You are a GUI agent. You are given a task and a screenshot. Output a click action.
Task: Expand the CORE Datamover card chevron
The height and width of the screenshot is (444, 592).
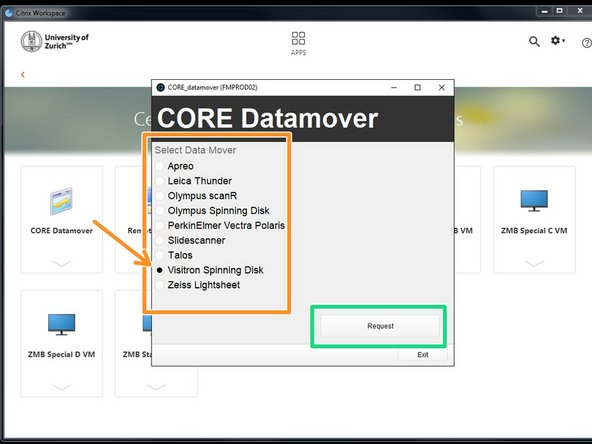61,263
